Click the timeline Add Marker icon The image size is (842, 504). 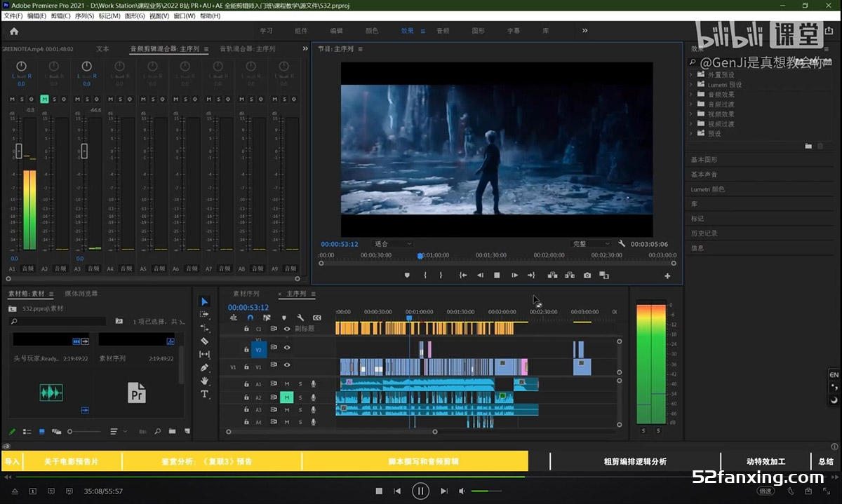(283, 318)
